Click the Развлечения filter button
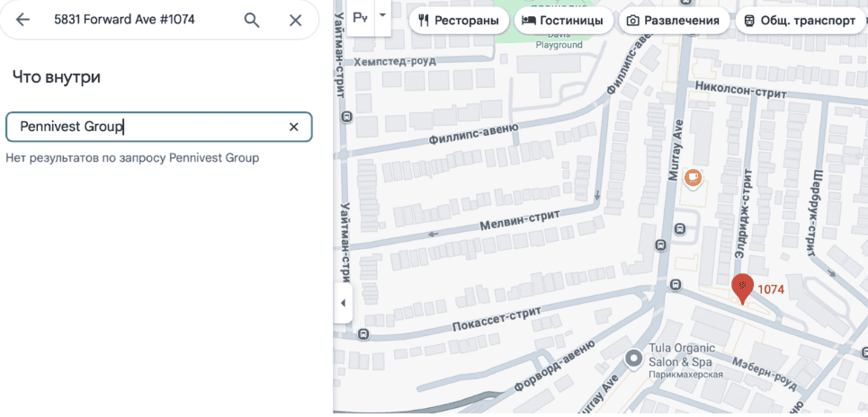 tap(673, 20)
